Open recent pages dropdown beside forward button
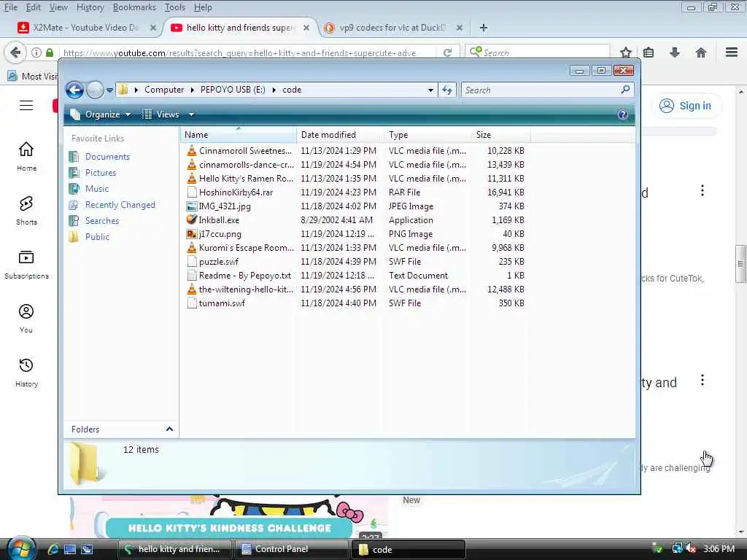 point(109,90)
